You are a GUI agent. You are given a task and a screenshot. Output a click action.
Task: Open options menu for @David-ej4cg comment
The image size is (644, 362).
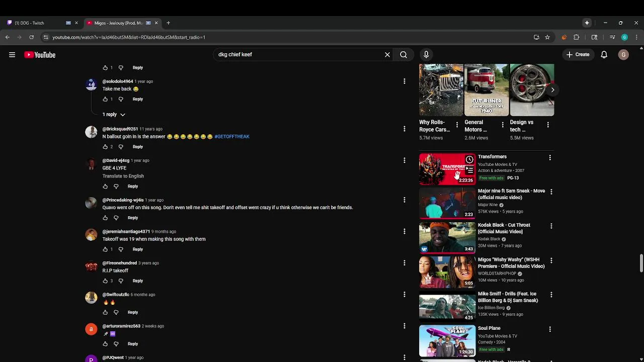pos(404,160)
